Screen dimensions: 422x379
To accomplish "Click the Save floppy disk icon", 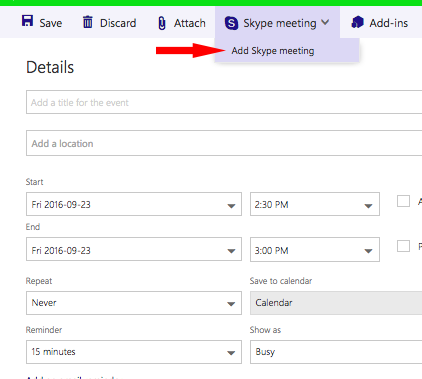I will [x=27, y=21].
